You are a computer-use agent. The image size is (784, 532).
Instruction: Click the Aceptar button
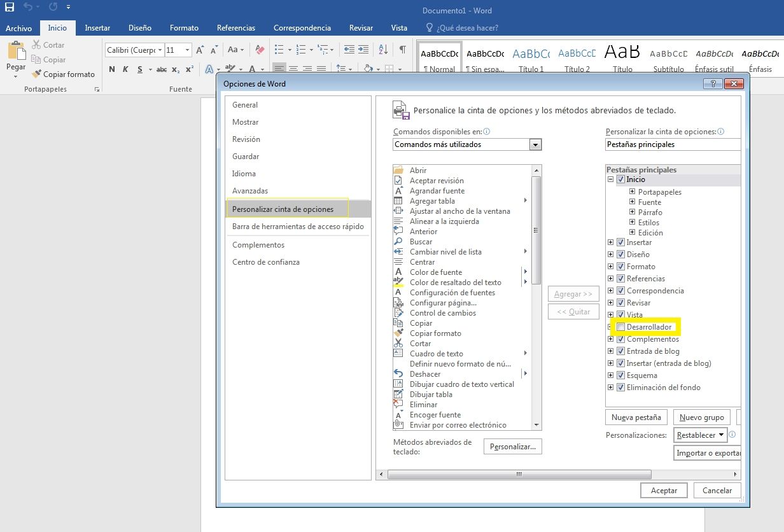click(664, 491)
